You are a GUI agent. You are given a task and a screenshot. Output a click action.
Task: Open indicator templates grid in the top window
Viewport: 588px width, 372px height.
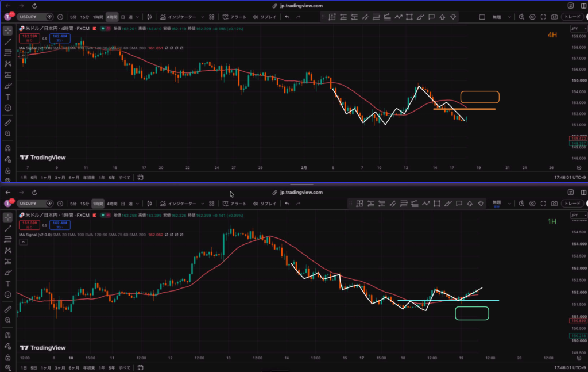pyautogui.click(x=212, y=17)
